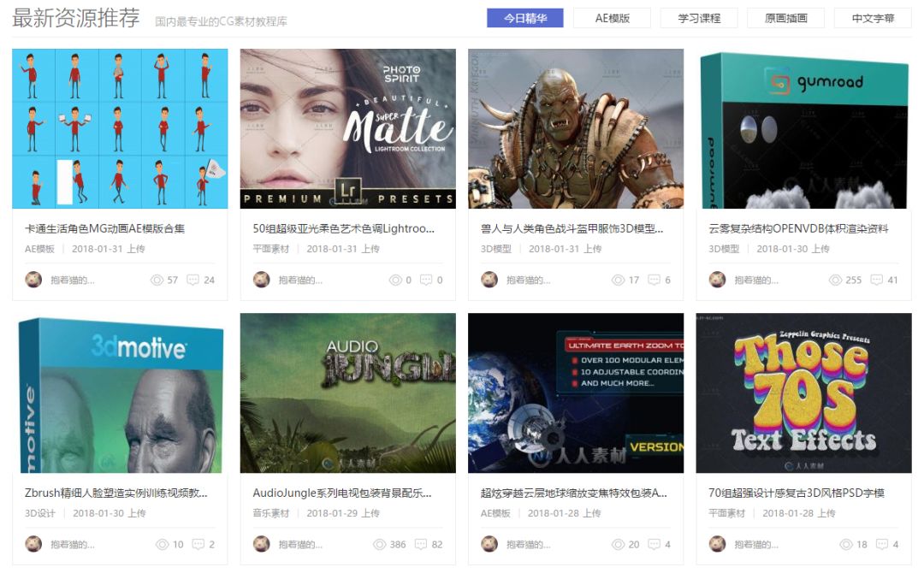Click the views eye icon showing 255
The image size is (924, 573).
(836, 281)
